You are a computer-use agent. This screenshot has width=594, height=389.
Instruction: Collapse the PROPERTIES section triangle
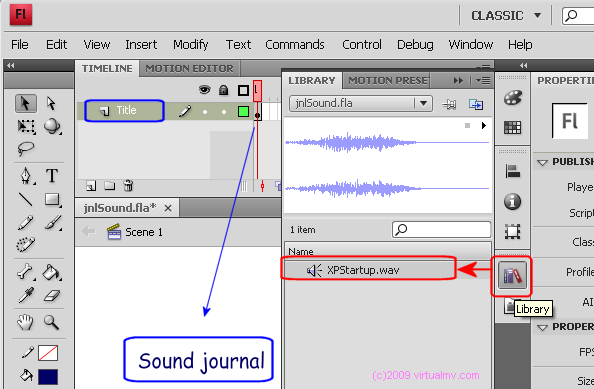pyautogui.click(x=542, y=327)
